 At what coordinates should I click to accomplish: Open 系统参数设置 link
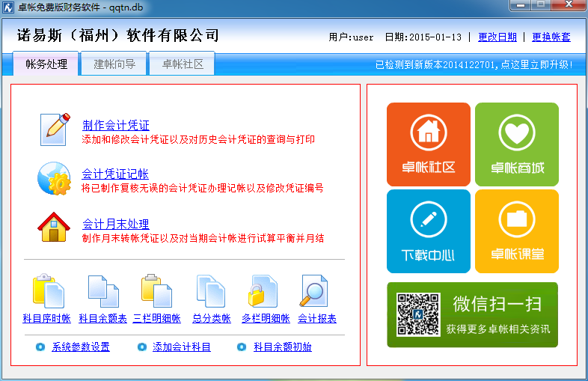(x=80, y=347)
